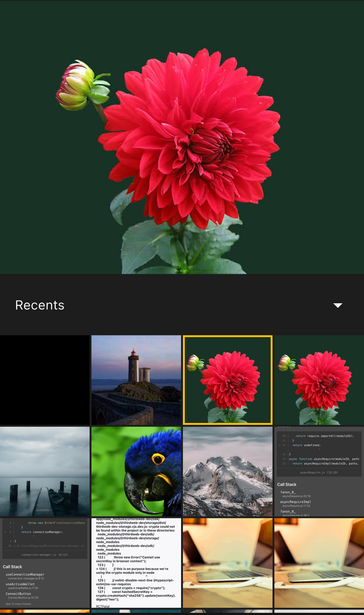The image size is (364, 615).
Task: Tap the large red dahlia preview image
Action: pos(182,137)
